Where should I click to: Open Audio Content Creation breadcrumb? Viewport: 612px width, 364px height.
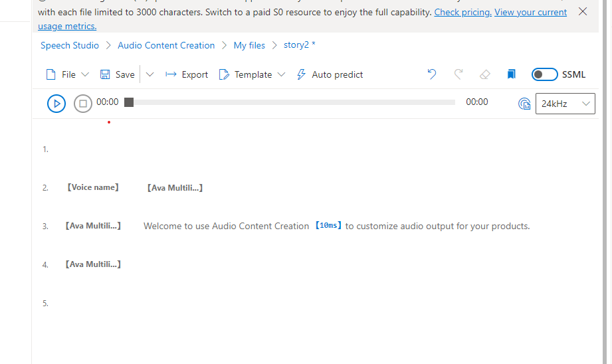tap(166, 45)
